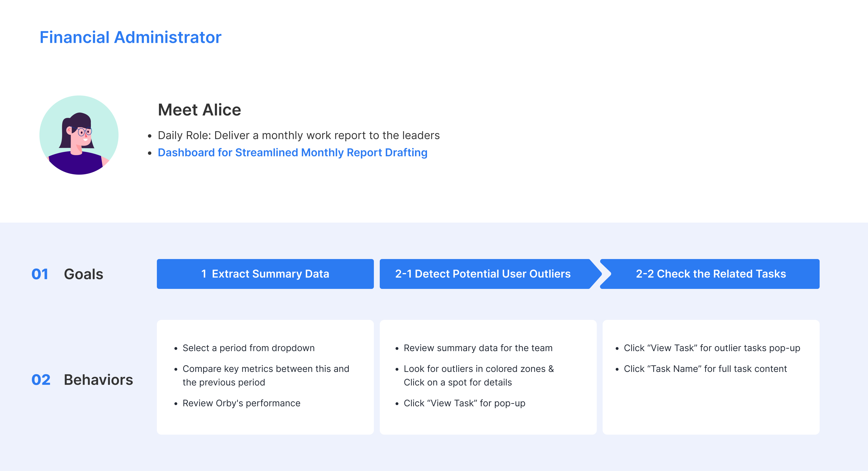Click 'Click View Task for pop-up' bullet

(x=464, y=403)
